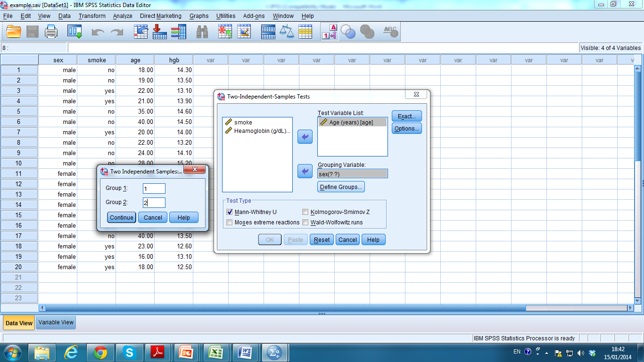
Task: Click the Insert variable icon
Action: tap(244, 32)
